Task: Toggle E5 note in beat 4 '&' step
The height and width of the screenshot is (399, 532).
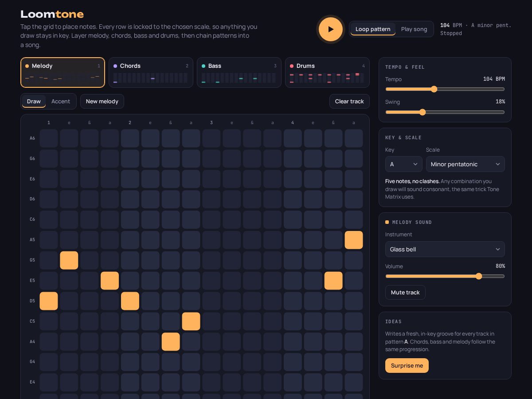Action: 333,281
